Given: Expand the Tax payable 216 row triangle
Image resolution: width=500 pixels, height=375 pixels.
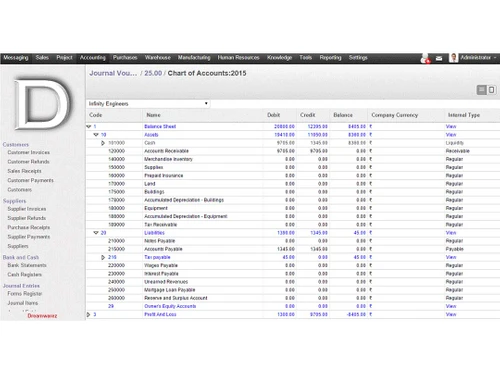Looking at the screenshot, I should [x=103, y=257].
